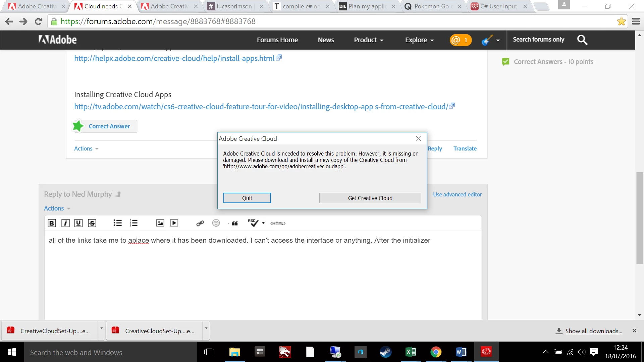Bookmark page with star icon
The width and height of the screenshot is (644, 362).
[621, 21]
